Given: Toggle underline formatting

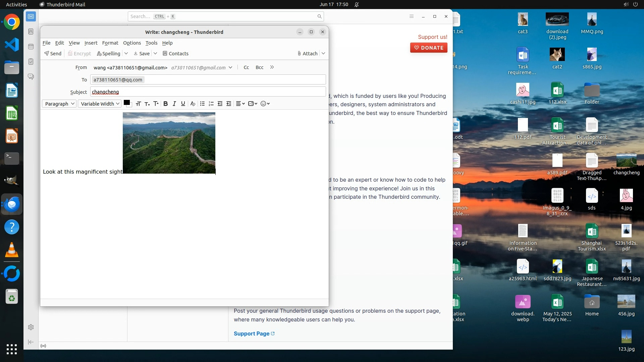Looking at the screenshot, I should point(183,104).
